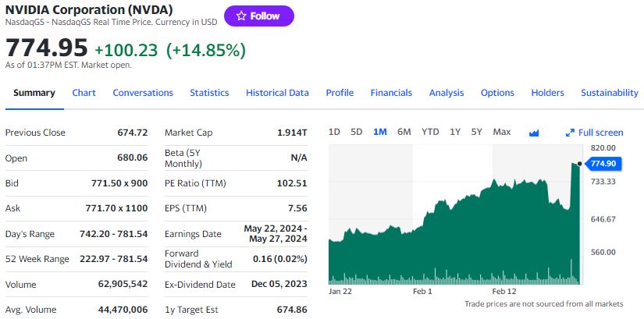644x319 pixels.
Task: Click the Jan 22 date label on chart
Action: 340,291
